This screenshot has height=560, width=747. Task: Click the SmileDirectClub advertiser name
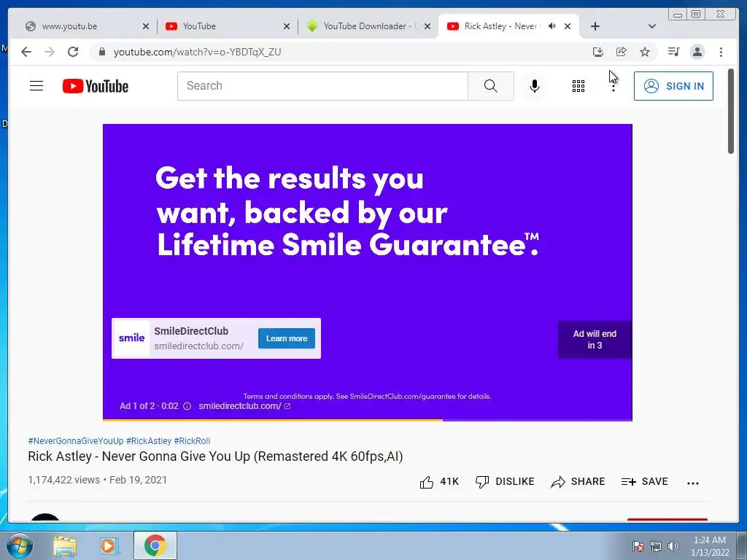[x=191, y=331]
